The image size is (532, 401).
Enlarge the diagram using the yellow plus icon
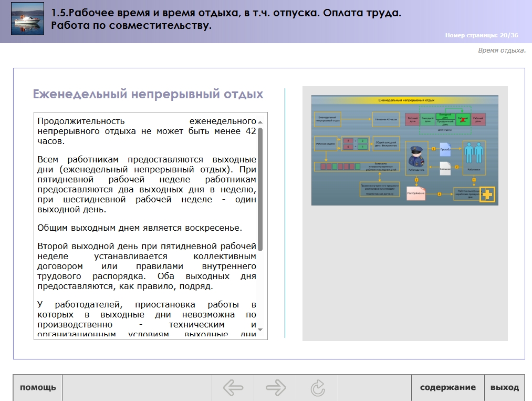point(487,194)
